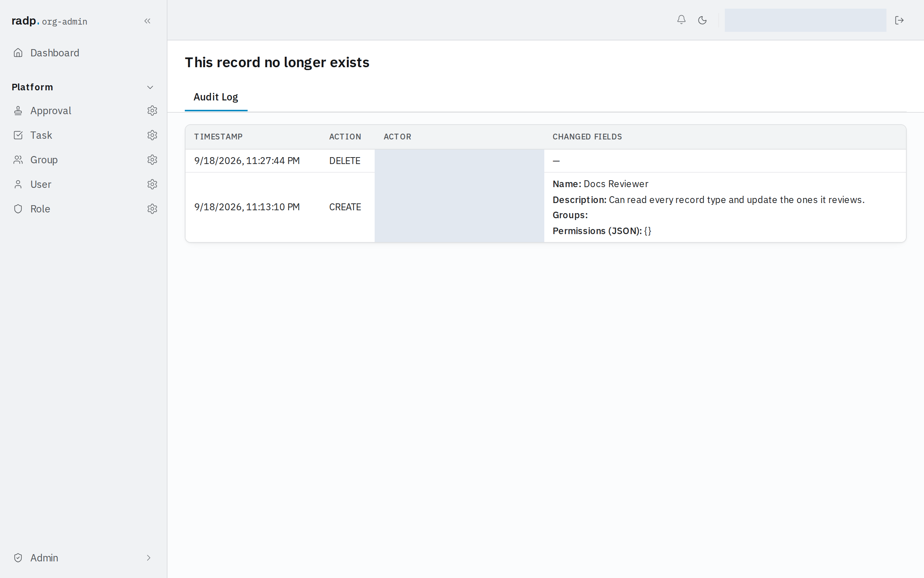This screenshot has width=924, height=578.
Task: Select the 11:27:44 PM timestamp cell
Action: 247,160
